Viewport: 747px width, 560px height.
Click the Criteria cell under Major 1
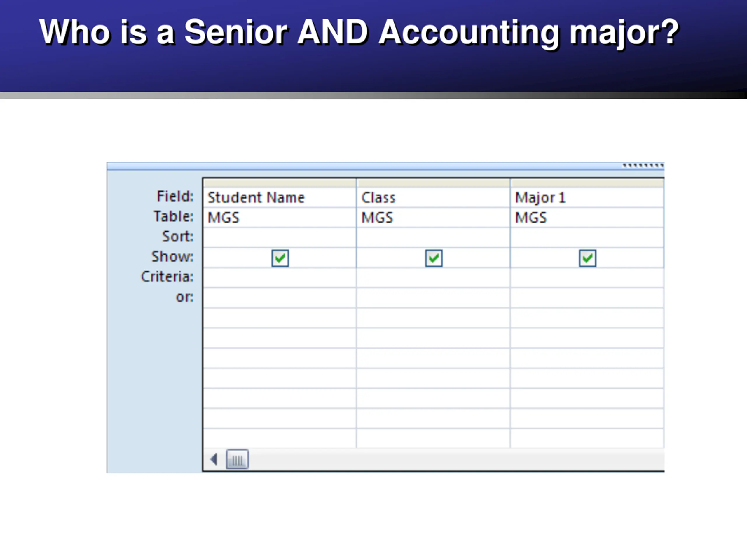tap(587, 278)
